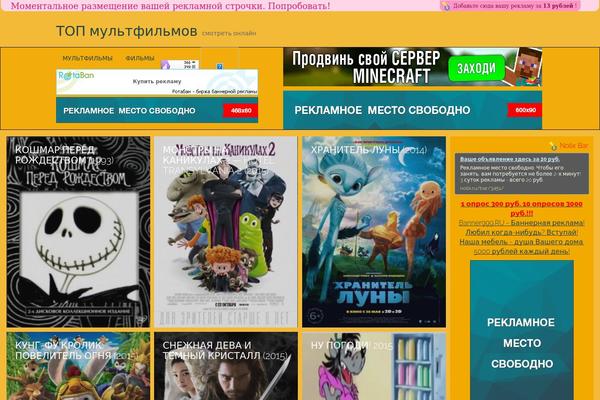Click 'рублей каждый день!' link

pyautogui.click(x=522, y=251)
